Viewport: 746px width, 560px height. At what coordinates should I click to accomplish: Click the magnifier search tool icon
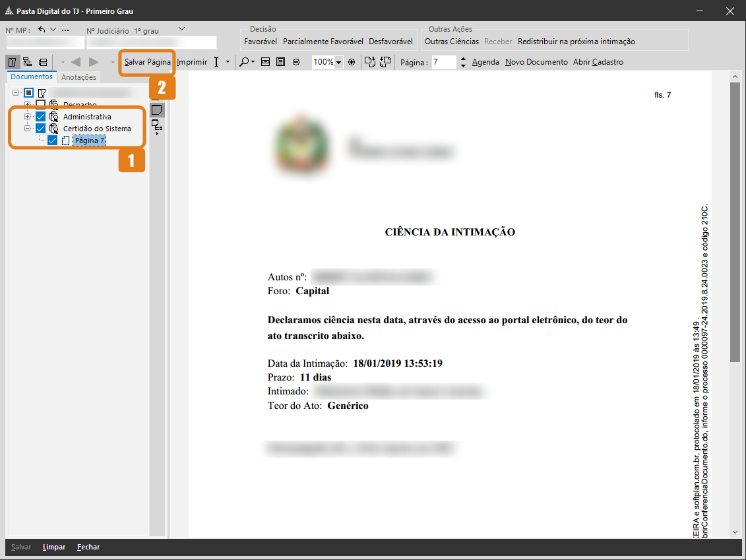(x=243, y=62)
